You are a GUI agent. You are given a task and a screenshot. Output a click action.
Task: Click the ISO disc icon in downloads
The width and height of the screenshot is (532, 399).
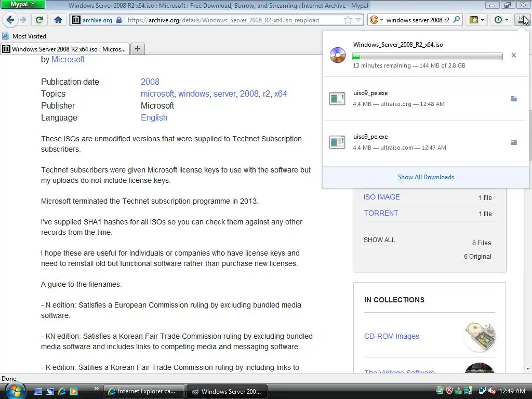pos(338,55)
